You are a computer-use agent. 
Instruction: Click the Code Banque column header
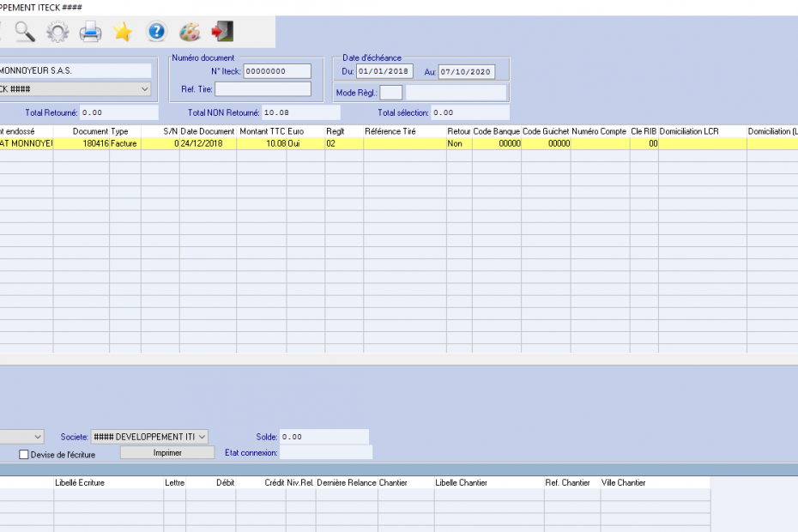pos(497,131)
